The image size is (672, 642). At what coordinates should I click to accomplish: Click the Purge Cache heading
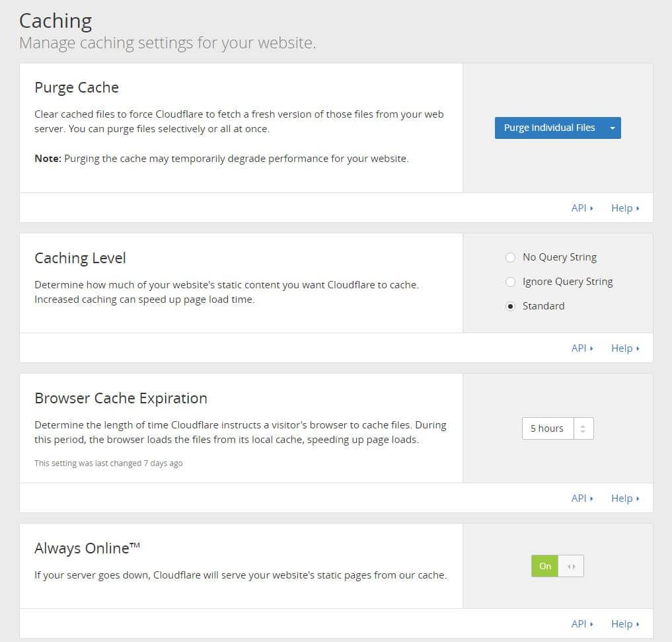click(x=77, y=87)
